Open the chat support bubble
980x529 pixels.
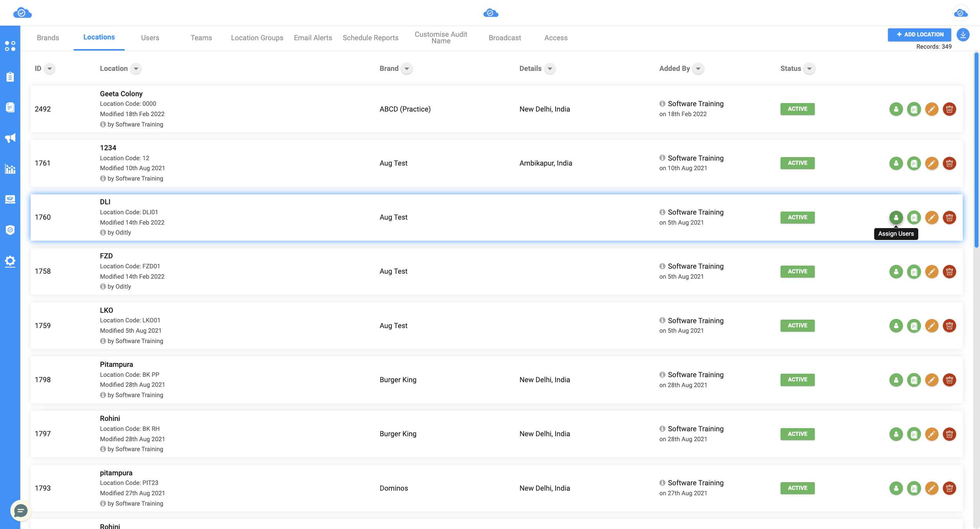[21, 511]
